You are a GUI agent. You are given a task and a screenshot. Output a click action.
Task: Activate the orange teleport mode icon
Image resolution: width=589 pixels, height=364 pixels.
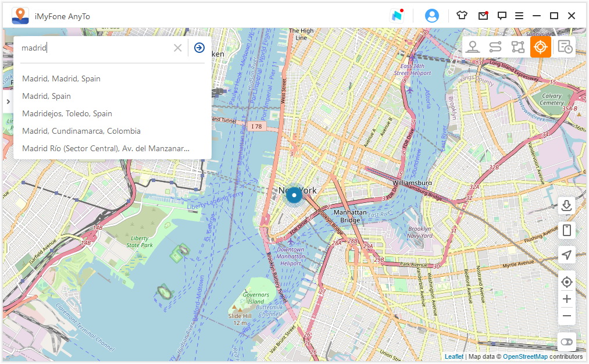point(540,47)
